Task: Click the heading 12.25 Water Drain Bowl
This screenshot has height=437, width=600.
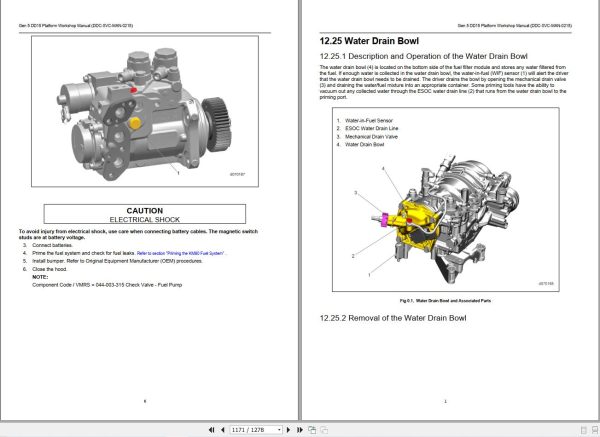Action: coord(369,41)
